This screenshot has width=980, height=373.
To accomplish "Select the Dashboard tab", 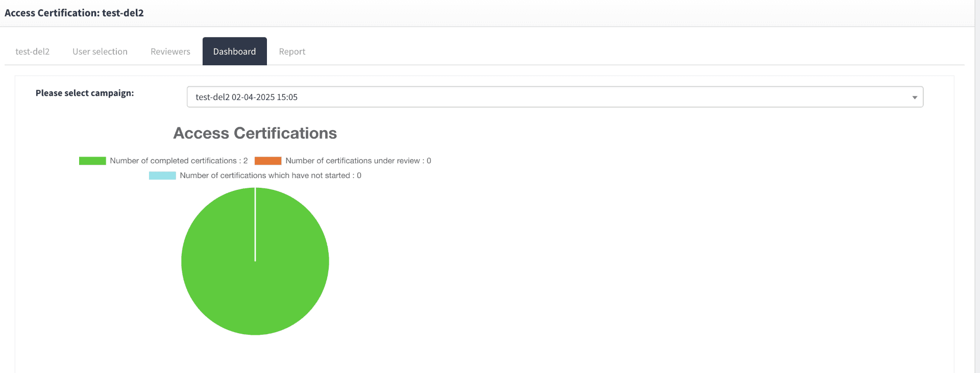I will pos(235,52).
